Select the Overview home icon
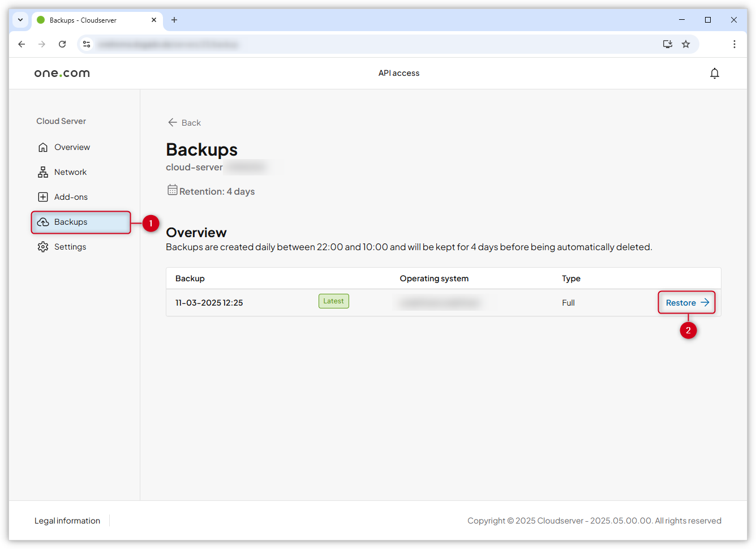Viewport: 756px width, 549px height. (43, 147)
